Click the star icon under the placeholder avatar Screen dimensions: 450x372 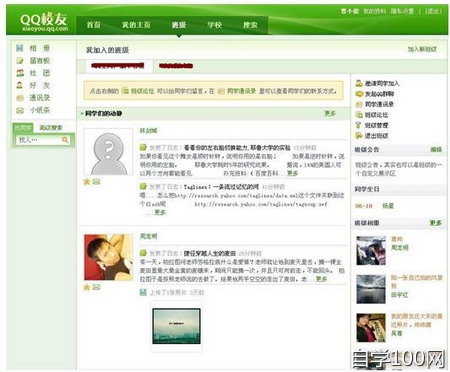click(x=87, y=182)
